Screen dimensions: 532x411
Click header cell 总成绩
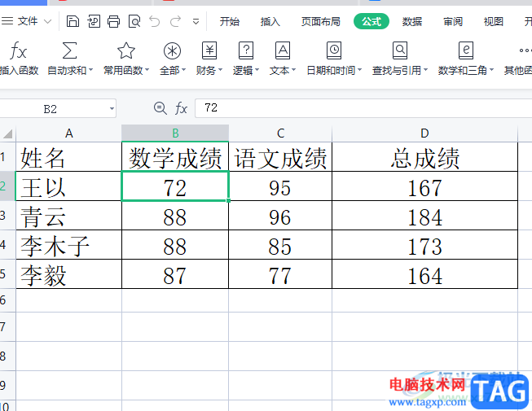(424, 157)
